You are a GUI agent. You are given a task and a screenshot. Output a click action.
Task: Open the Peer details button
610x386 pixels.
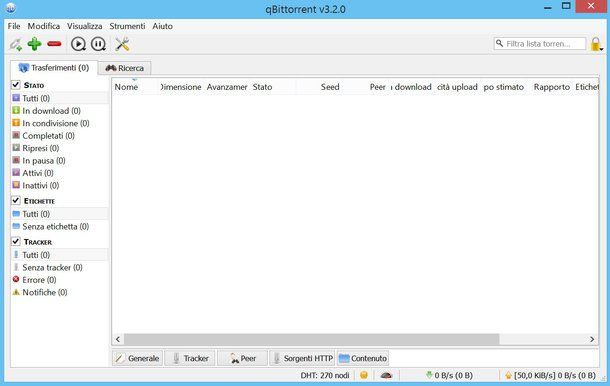[242, 358]
